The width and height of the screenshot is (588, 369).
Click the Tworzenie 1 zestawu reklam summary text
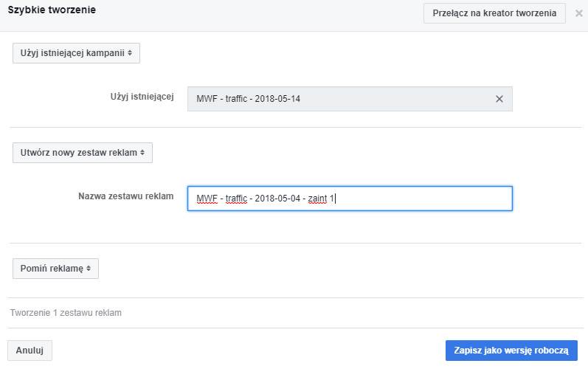(66, 313)
